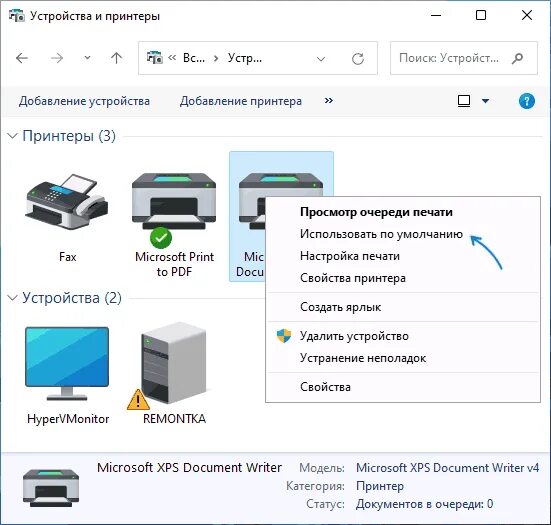Choose Использовать по умолчанию in context menu
Viewport: 551px width, 525px height.
pyautogui.click(x=381, y=234)
